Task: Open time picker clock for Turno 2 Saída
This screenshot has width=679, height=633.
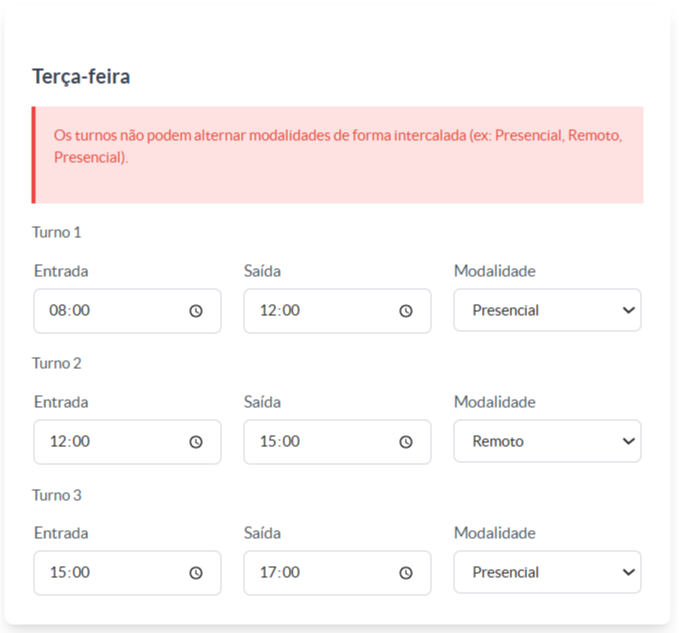Action: [x=406, y=442]
